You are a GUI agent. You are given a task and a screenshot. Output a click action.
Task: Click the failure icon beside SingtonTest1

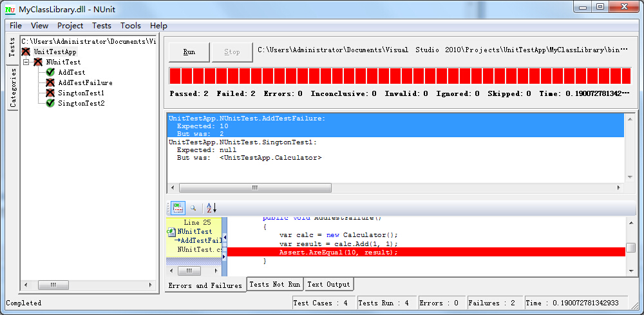[x=50, y=93]
